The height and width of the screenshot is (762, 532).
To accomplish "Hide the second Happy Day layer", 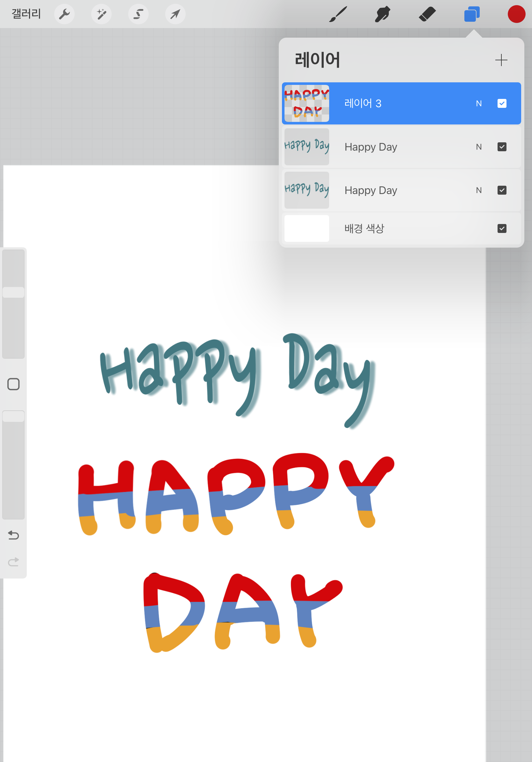I will (x=502, y=190).
